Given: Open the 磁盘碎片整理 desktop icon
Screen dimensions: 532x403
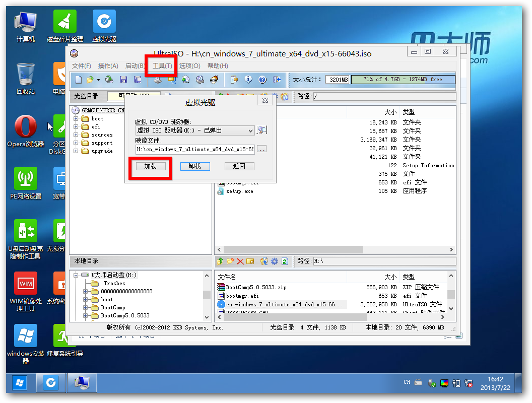Looking at the screenshot, I should (x=65, y=26).
